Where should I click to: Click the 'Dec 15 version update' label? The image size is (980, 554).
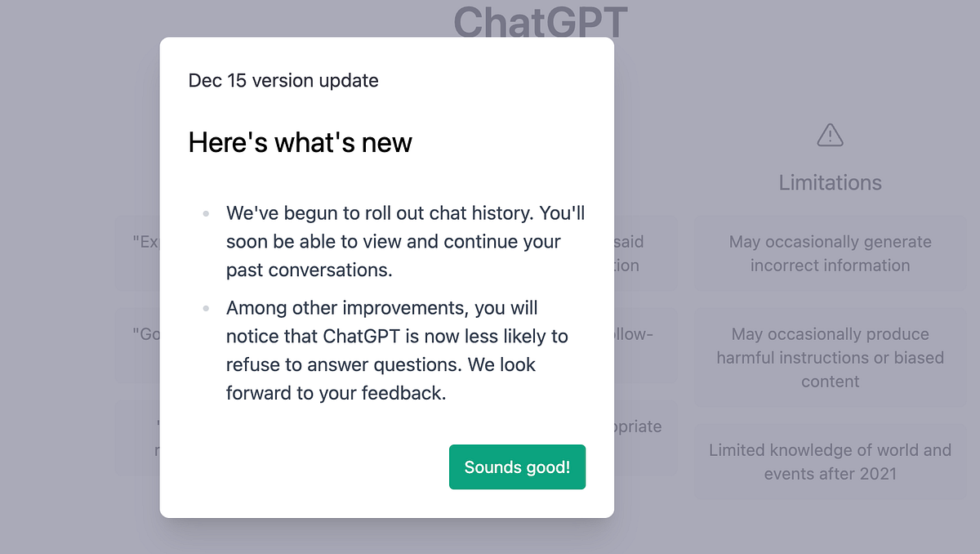pos(283,81)
